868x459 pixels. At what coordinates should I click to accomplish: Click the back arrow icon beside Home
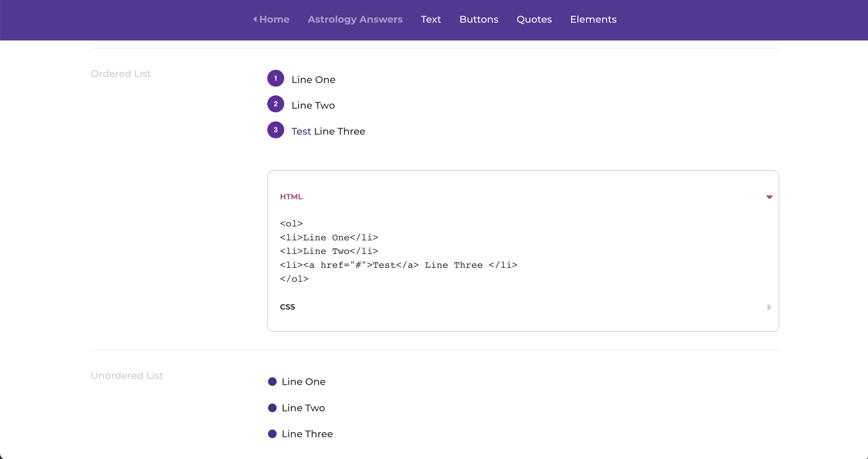(255, 19)
